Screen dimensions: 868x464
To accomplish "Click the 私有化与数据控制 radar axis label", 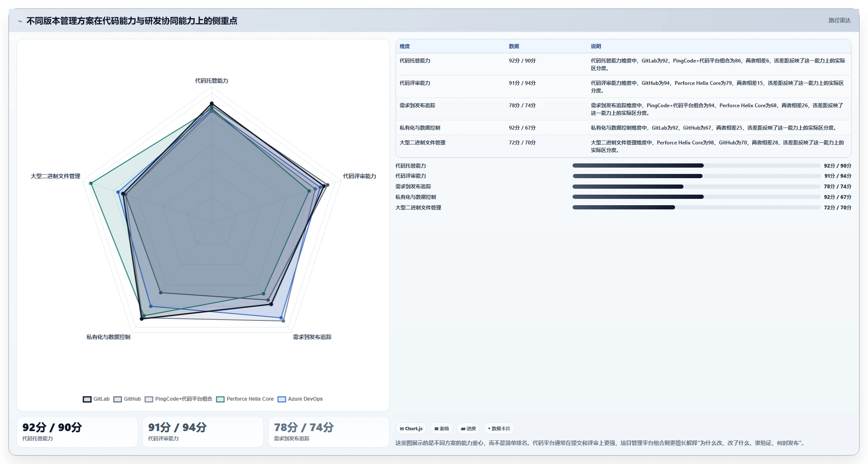I will 108,337.
